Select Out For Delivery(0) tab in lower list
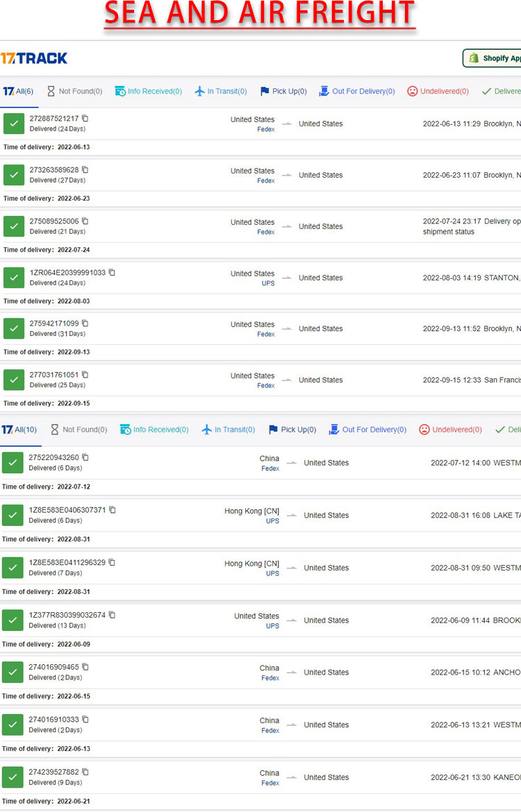Image resolution: width=521 pixels, height=812 pixels. (367, 430)
